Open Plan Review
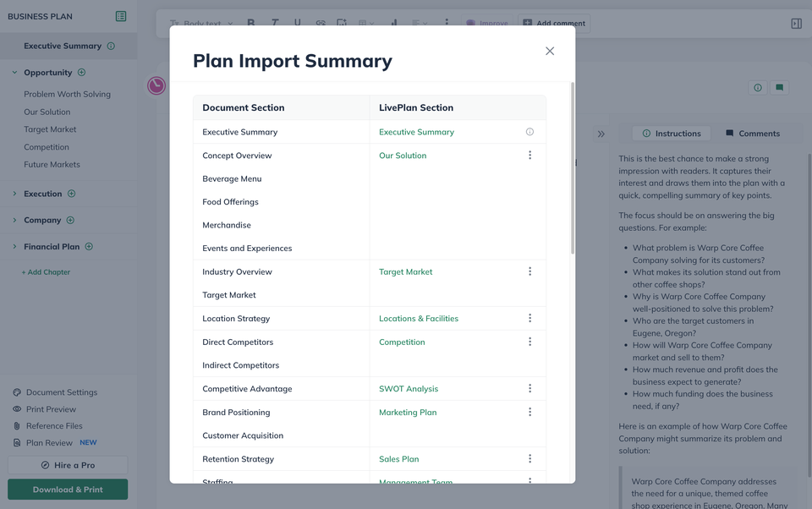Screen dimensions: 812x509 pyautogui.click(x=43, y=442)
